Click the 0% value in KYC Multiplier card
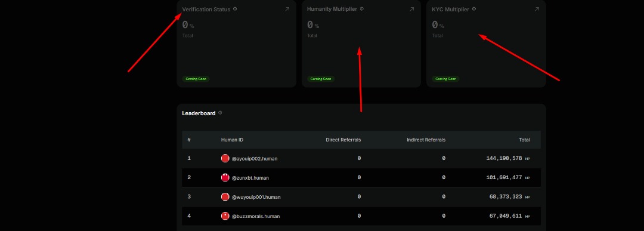The width and height of the screenshot is (644, 231). coord(438,25)
